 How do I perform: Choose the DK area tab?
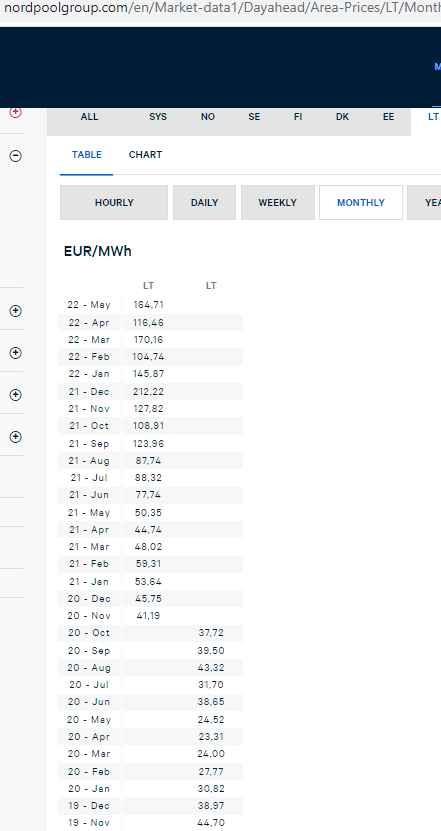tap(342, 117)
